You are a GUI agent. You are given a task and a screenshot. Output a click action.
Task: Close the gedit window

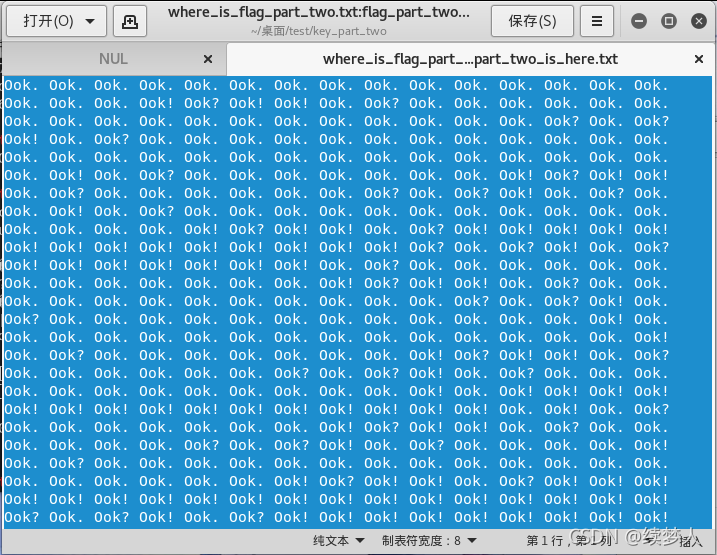tap(699, 21)
